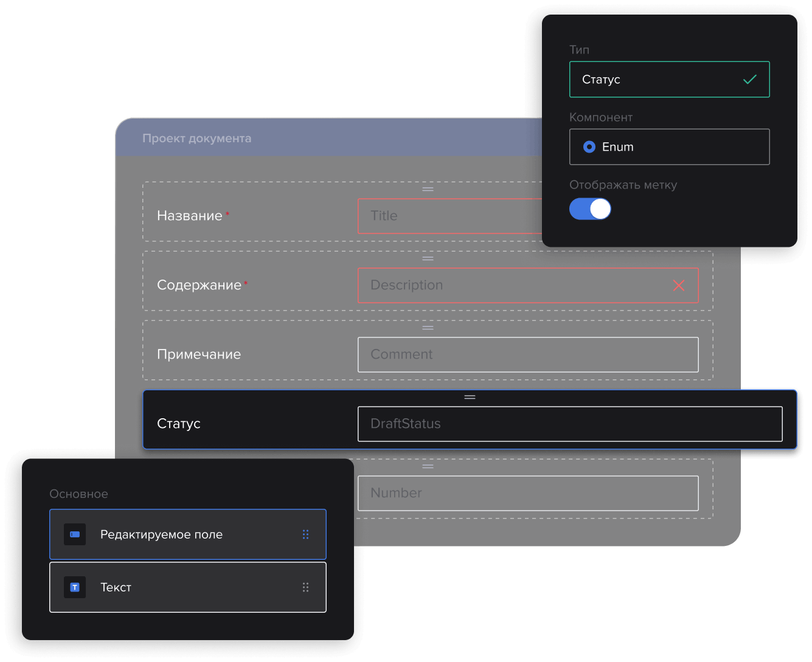Click the drag handle above Примечание field
Screen dimensions: 812x662
[x=428, y=328]
